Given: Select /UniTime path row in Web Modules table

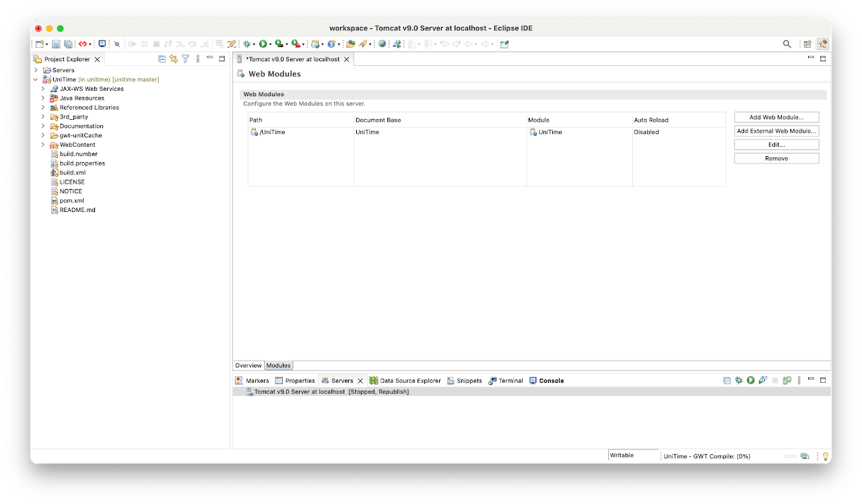Looking at the screenshot, I should pos(486,133).
